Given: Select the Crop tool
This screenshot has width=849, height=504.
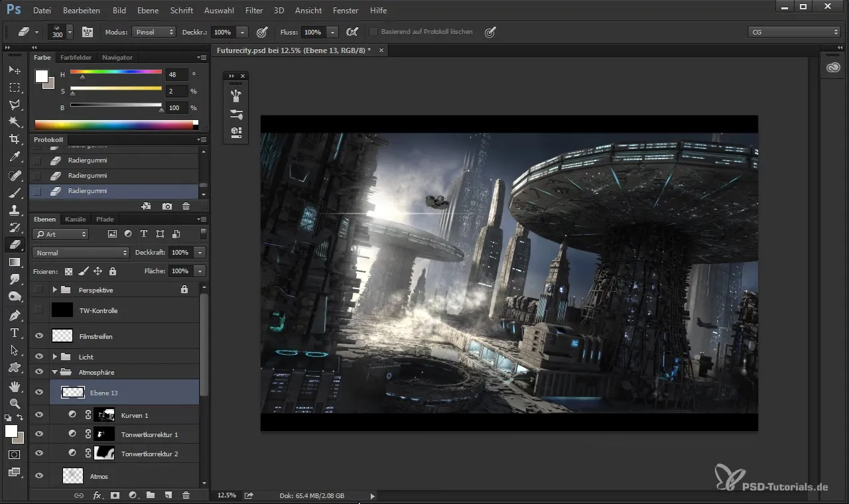Looking at the screenshot, I should click(x=14, y=139).
